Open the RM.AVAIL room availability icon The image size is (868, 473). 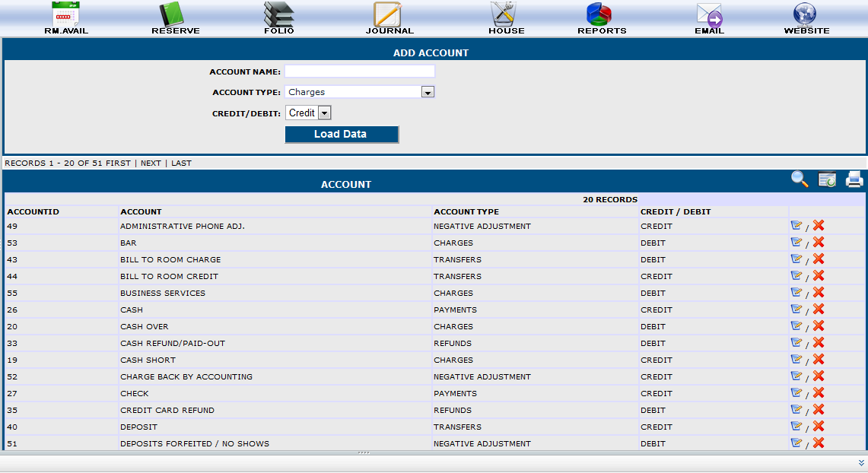[x=66, y=17]
